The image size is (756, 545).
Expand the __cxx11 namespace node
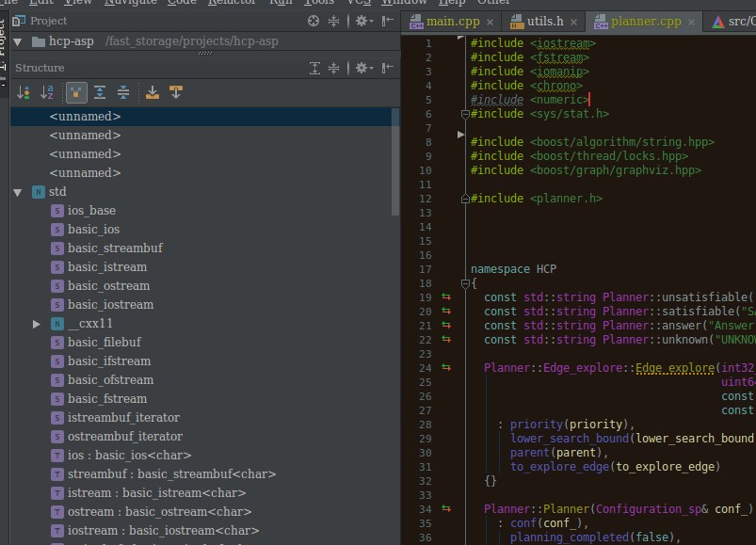pos(36,324)
